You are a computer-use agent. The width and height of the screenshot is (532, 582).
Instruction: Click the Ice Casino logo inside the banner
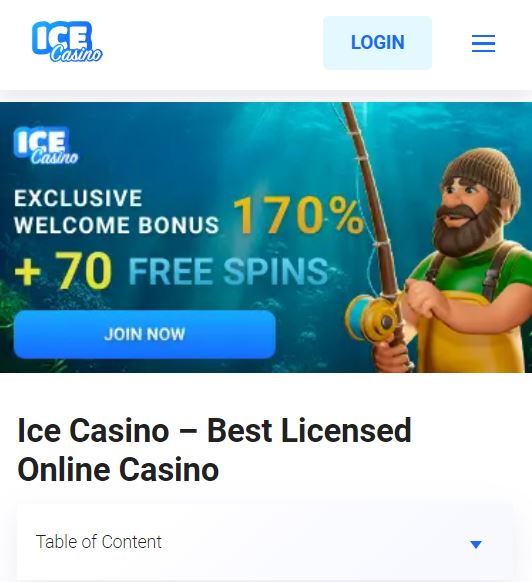46,146
